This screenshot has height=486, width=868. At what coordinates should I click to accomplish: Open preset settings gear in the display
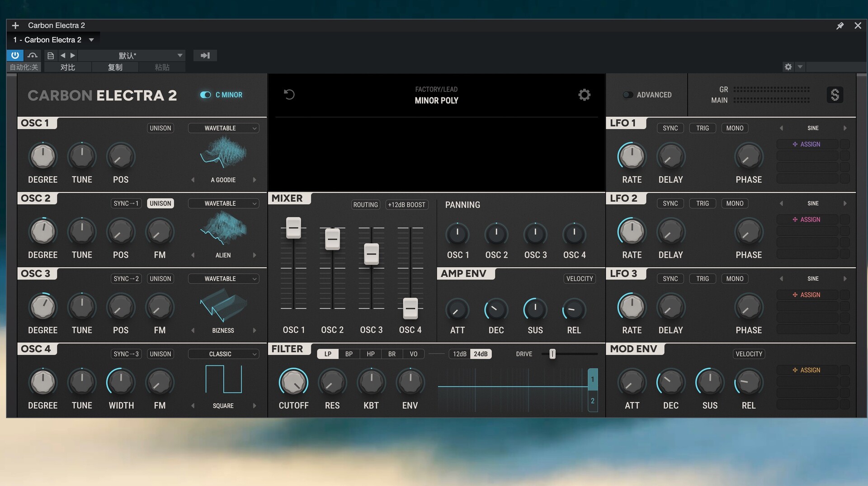pos(584,95)
